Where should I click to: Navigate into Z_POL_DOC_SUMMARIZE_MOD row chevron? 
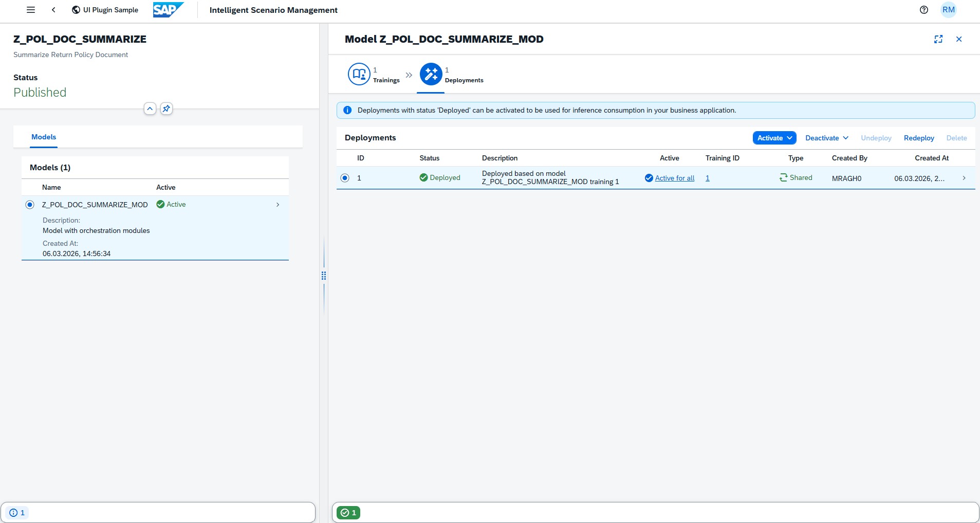tap(278, 205)
